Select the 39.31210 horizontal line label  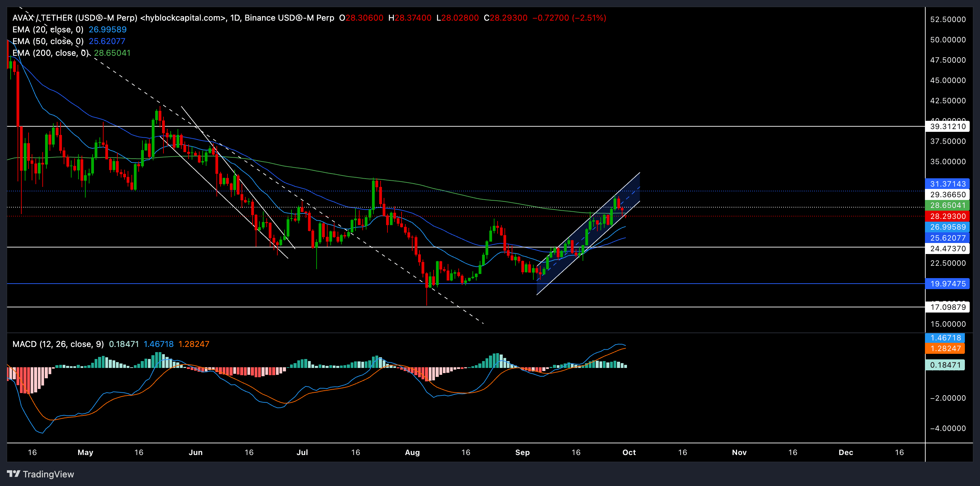click(947, 126)
